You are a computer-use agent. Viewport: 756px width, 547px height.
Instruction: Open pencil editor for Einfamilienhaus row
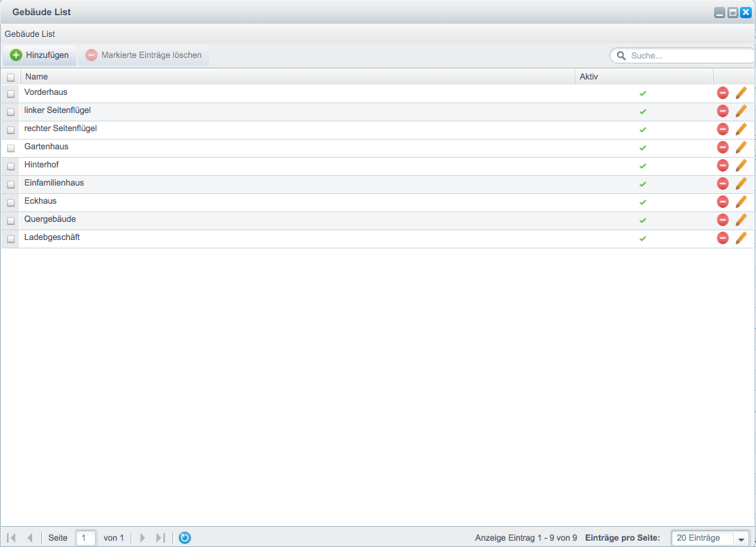741,183
